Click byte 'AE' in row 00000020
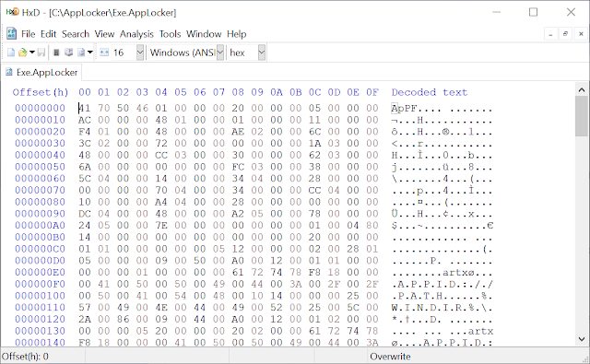590x364 pixels. pyautogui.click(x=238, y=132)
